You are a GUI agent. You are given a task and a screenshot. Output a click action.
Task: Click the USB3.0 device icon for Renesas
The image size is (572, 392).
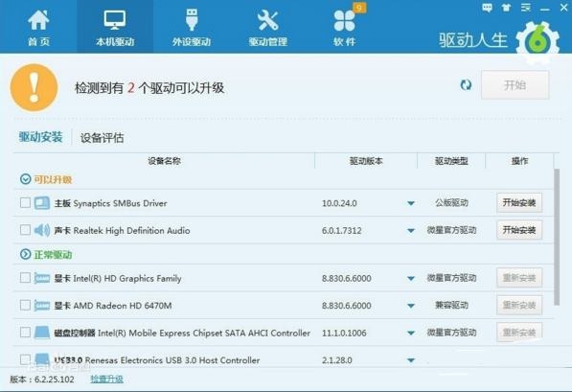(x=42, y=359)
